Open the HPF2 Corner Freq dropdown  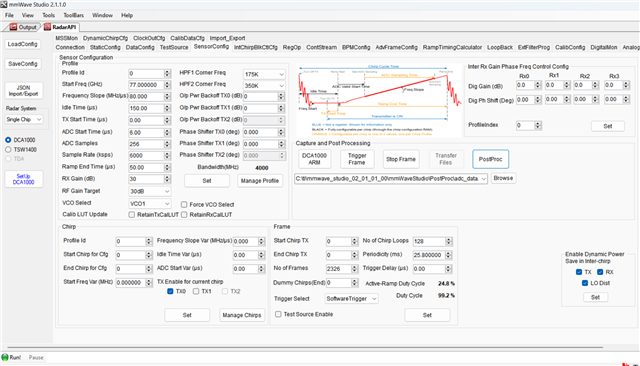click(x=264, y=86)
